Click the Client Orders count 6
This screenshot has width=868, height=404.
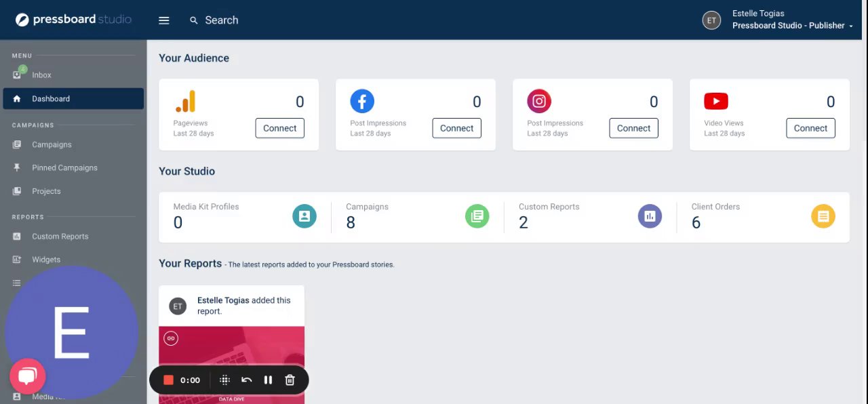click(x=696, y=223)
